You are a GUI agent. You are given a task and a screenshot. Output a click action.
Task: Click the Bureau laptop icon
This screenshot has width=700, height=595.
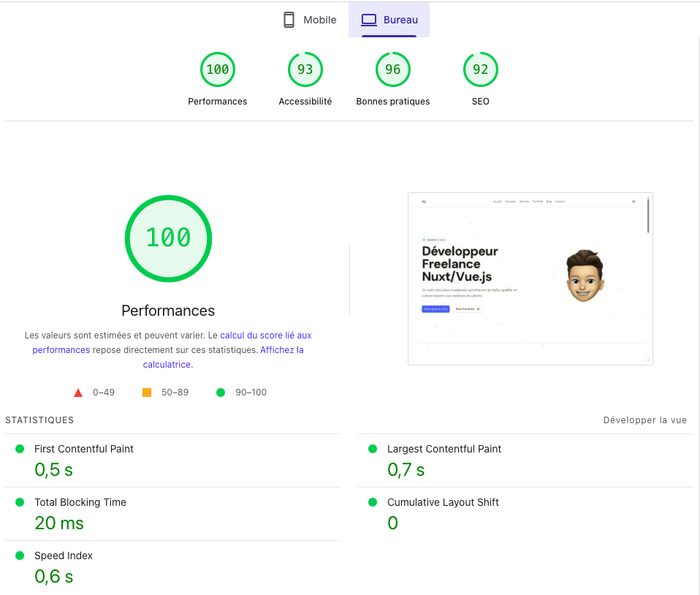[369, 20]
